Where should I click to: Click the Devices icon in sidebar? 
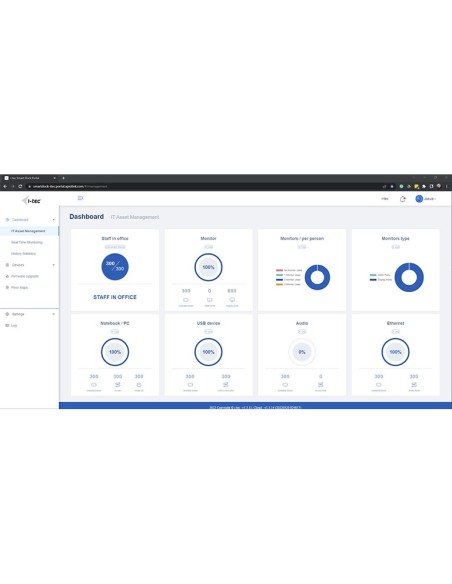click(7, 265)
